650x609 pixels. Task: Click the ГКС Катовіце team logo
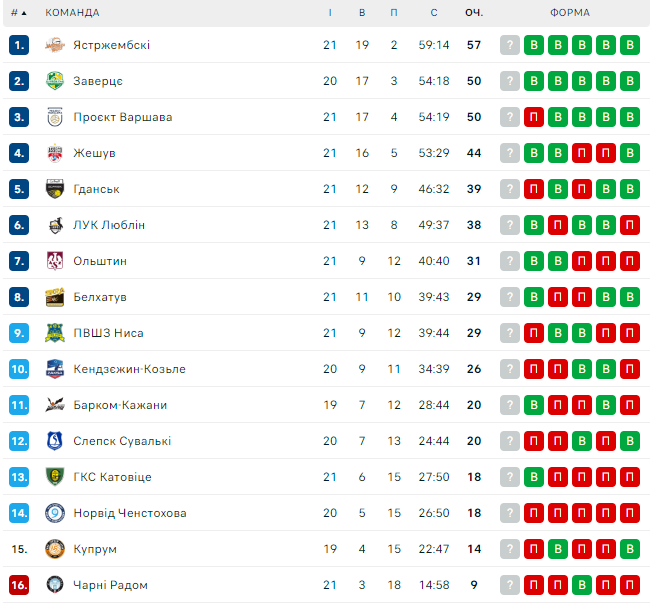pyautogui.click(x=55, y=477)
